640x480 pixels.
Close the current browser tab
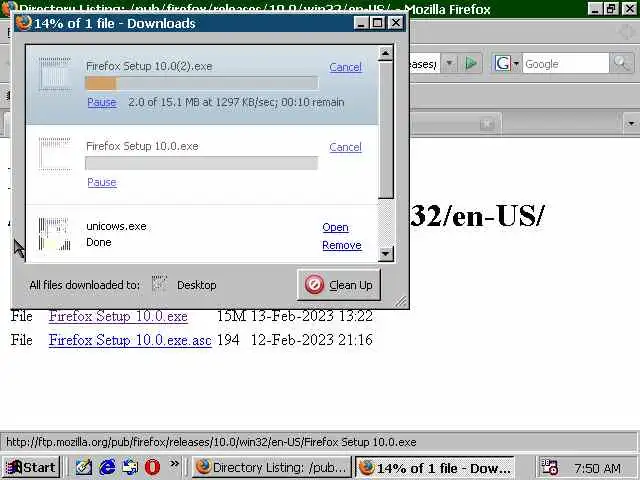[487, 123]
